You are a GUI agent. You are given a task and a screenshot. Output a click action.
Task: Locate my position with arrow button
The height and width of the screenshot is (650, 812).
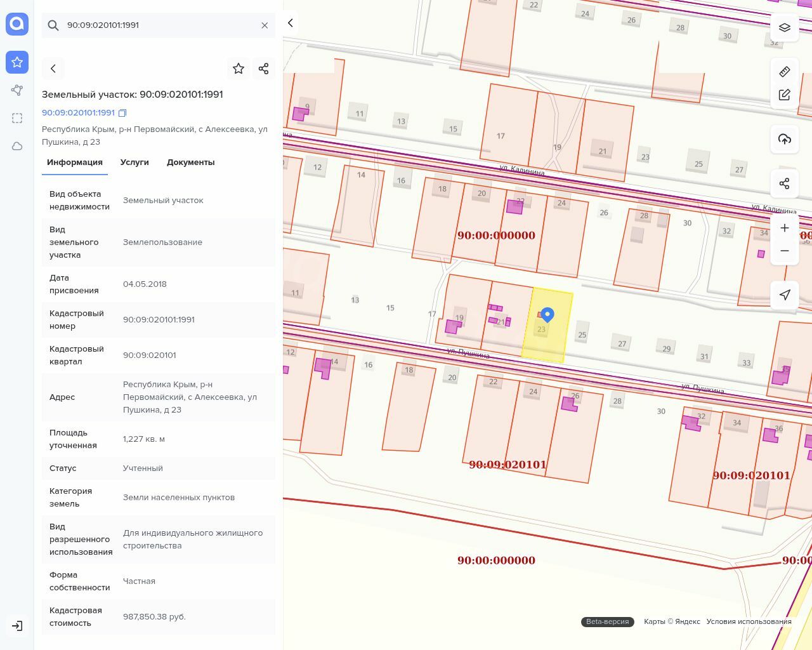click(785, 295)
